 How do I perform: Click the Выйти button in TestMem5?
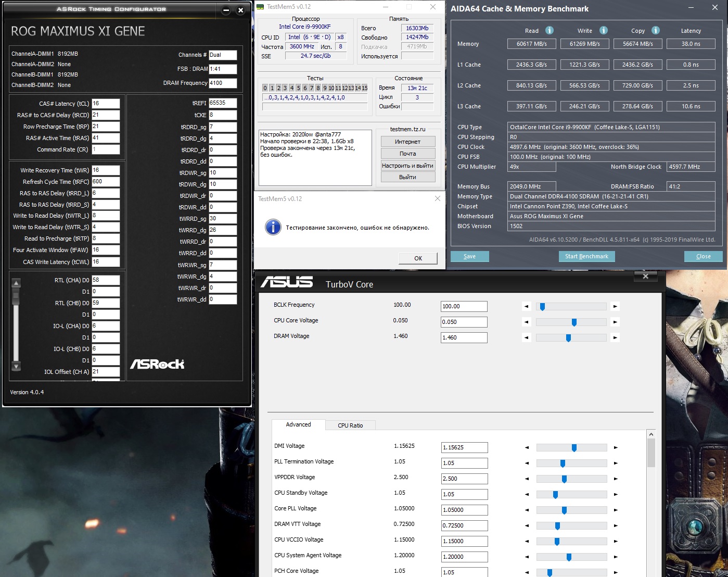(407, 177)
